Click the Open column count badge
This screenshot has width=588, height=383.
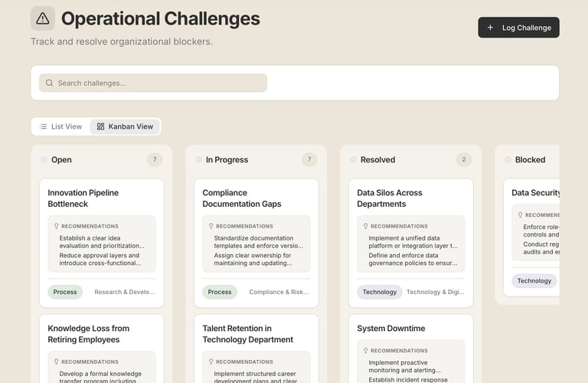[155, 159]
